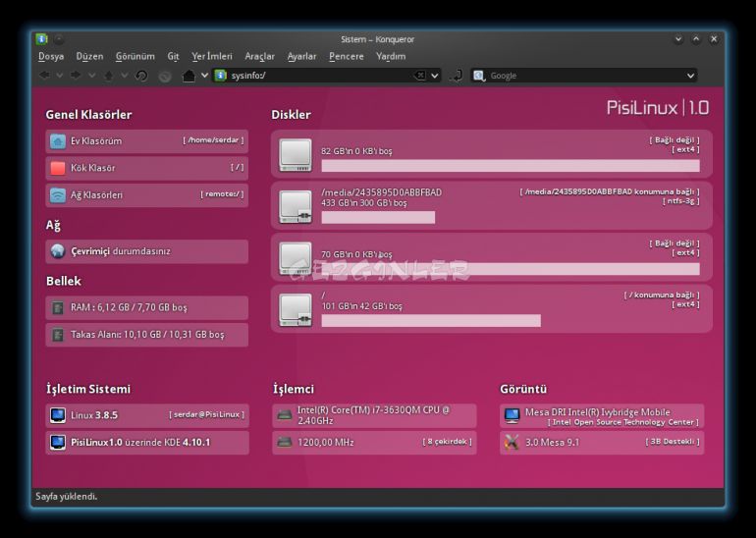756x538 pixels.
Task: Click the go arrow beside address bar
Action: point(456,76)
